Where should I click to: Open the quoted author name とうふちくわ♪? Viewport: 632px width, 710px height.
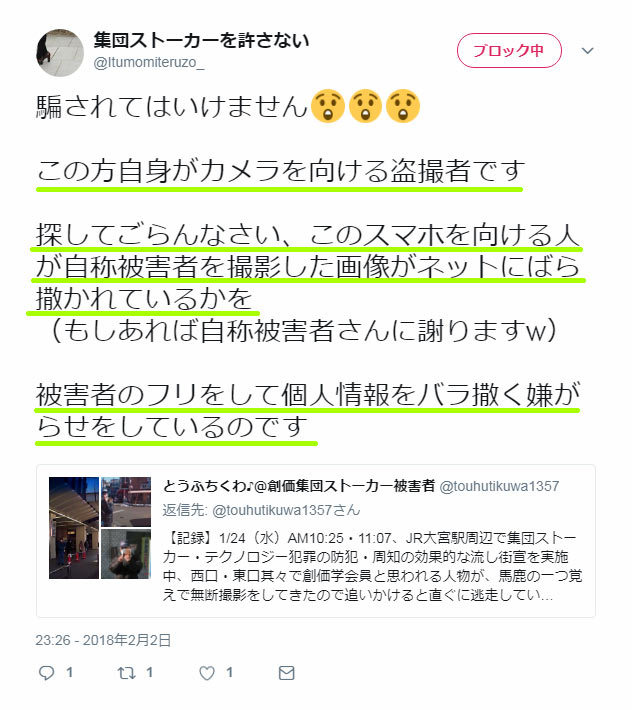299,486
